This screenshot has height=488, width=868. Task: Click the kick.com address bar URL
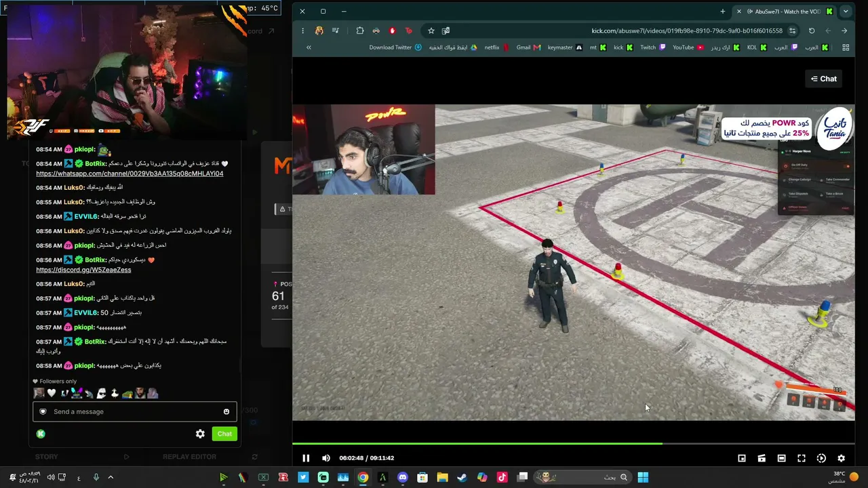click(687, 30)
